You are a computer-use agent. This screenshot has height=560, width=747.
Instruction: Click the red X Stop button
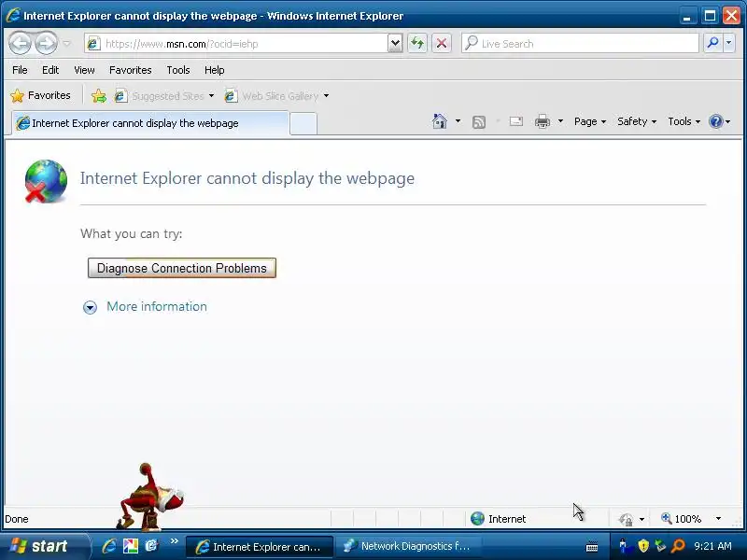coord(442,44)
